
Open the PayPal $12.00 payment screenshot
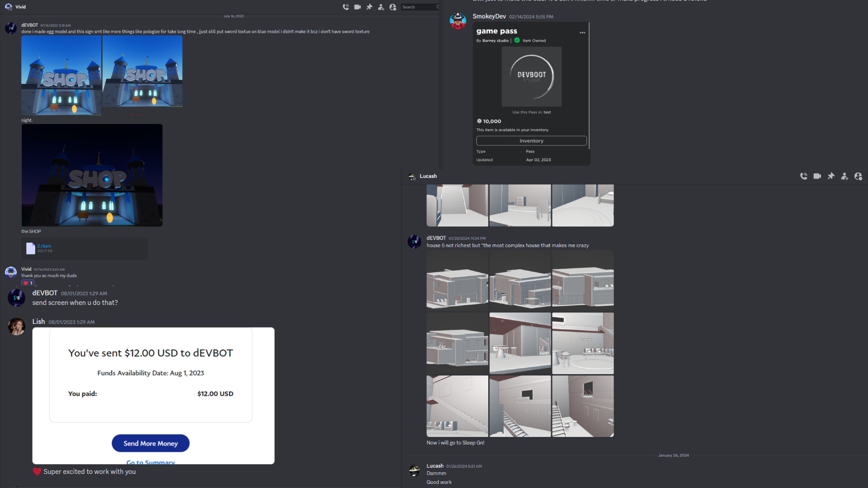click(x=153, y=396)
